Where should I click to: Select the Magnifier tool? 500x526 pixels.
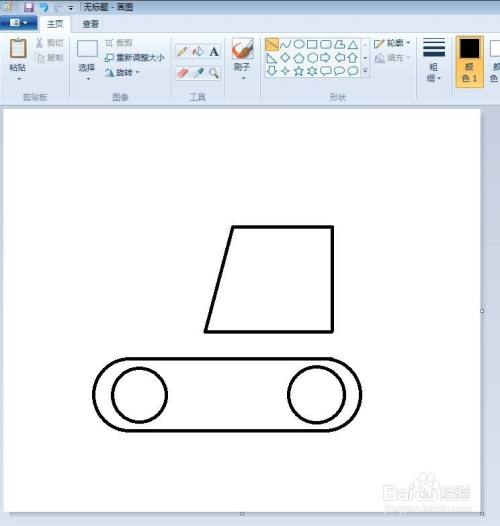click(214, 73)
